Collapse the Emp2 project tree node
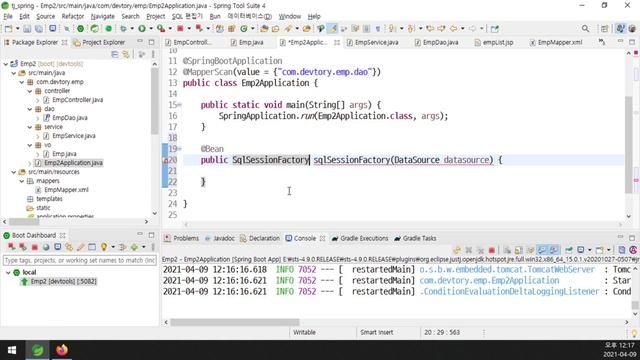The image size is (640, 360). point(6,64)
